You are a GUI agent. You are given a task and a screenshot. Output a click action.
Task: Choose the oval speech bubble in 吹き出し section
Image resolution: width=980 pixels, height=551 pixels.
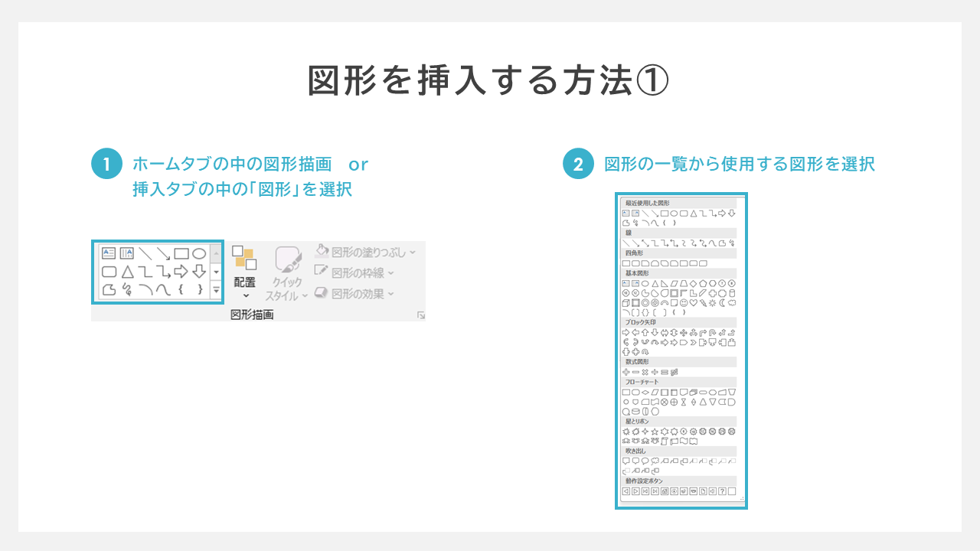tap(645, 461)
